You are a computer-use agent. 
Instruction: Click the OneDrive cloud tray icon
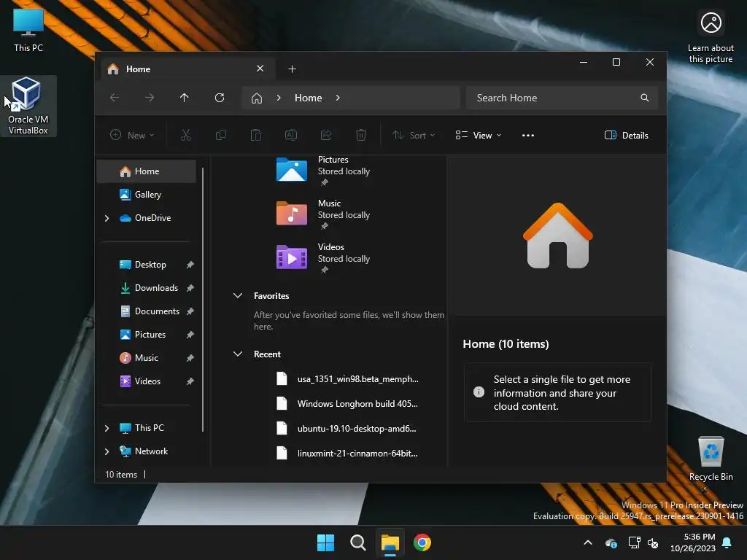(x=611, y=542)
